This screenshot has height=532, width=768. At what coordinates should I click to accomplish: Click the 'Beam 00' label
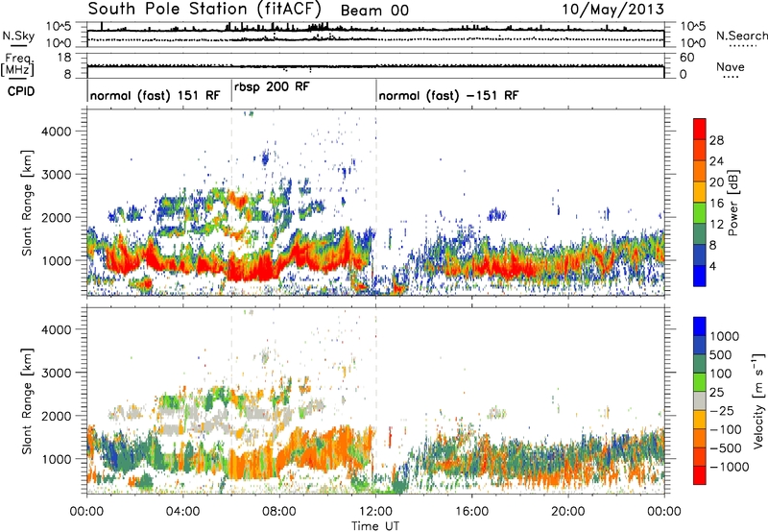pyautogui.click(x=374, y=11)
